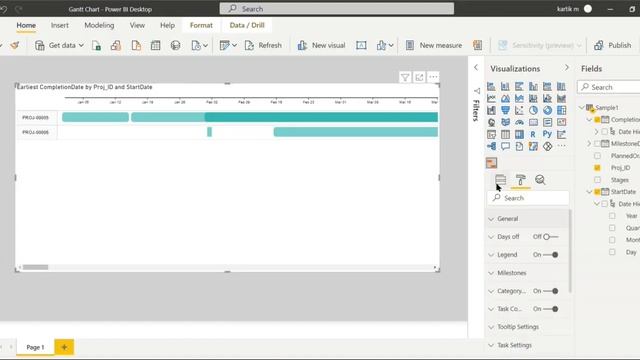Click the Format painter brush icon
640x360 pixels.
click(15, 45)
